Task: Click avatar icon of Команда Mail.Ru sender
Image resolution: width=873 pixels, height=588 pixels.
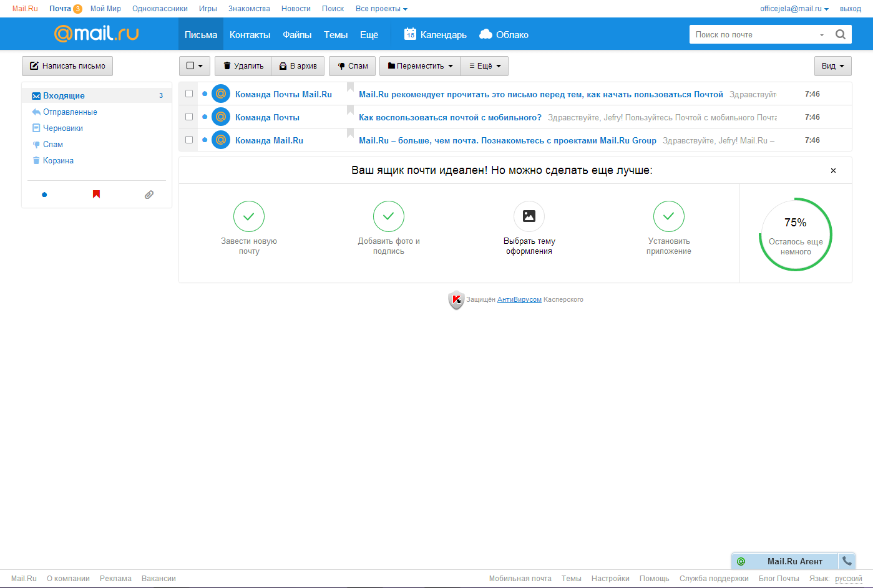Action: tap(221, 140)
